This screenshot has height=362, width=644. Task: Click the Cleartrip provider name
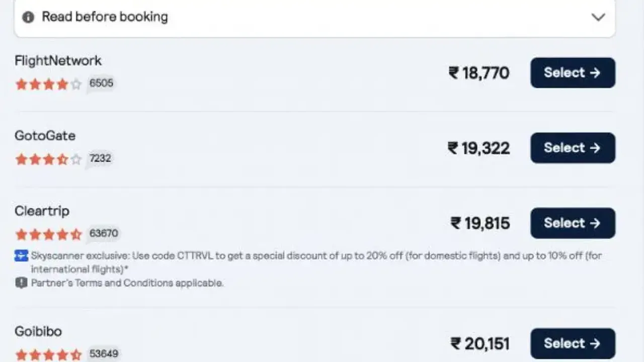(42, 211)
